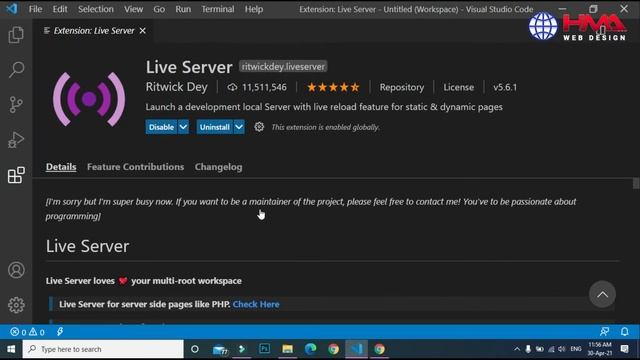Click the ritwickdey.liveserver identifier badge

(x=283, y=67)
